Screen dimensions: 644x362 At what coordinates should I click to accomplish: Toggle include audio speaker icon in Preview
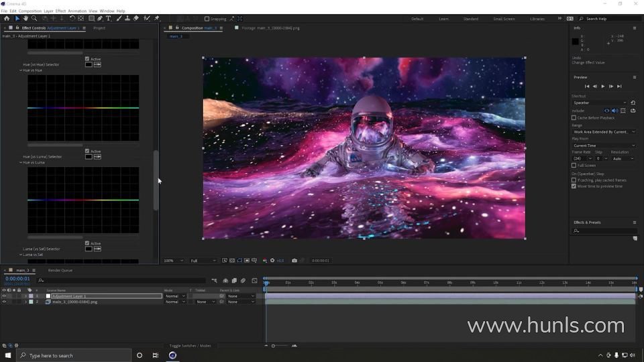(614, 111)
